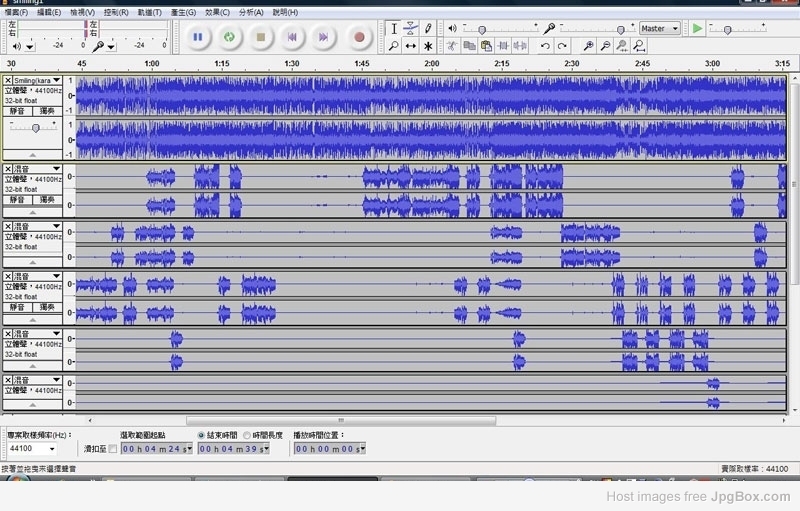Open the 效果(C) effects menu
This screenshot has width=800, height=511.
coord(217,12)
